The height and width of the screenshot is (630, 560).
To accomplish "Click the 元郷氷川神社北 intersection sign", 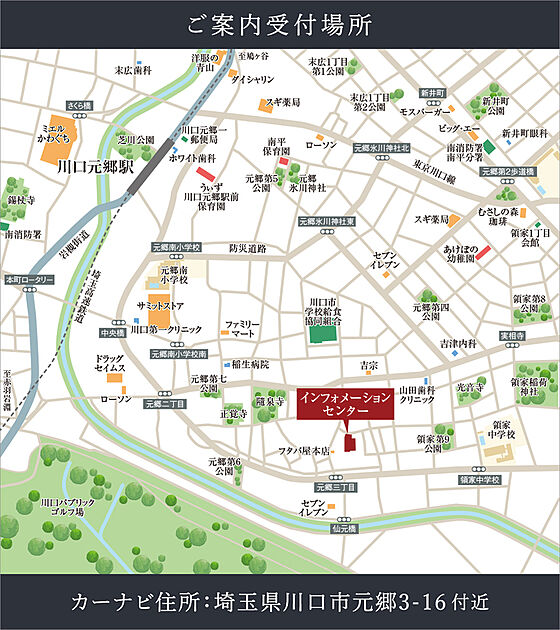I will tap(382, 148).
